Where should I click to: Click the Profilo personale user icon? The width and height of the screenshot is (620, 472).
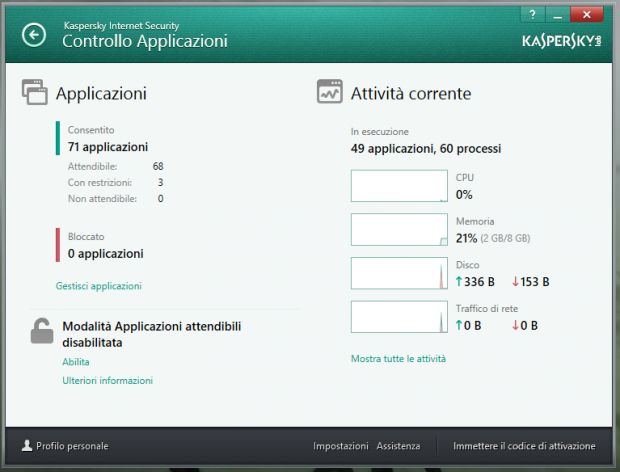[27, 446]
